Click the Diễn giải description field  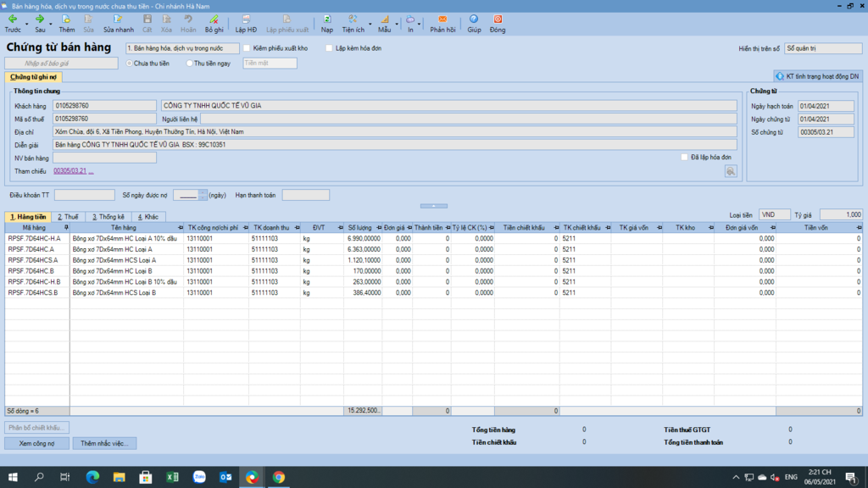[395, 144]
